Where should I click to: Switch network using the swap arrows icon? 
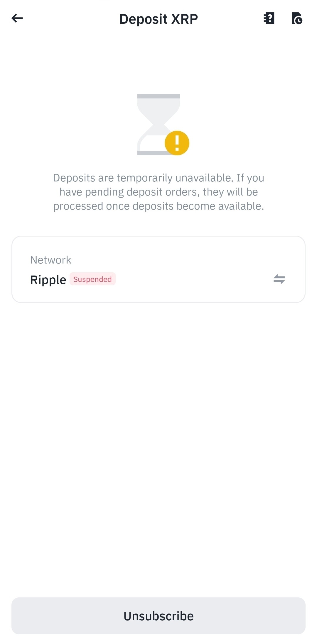tap(279, 279)
